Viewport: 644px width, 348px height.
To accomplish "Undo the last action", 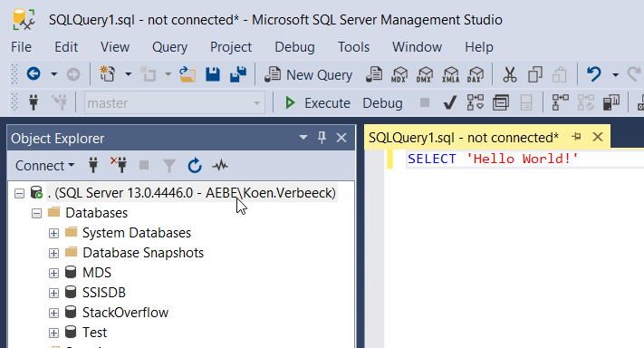I will point(594,74).
